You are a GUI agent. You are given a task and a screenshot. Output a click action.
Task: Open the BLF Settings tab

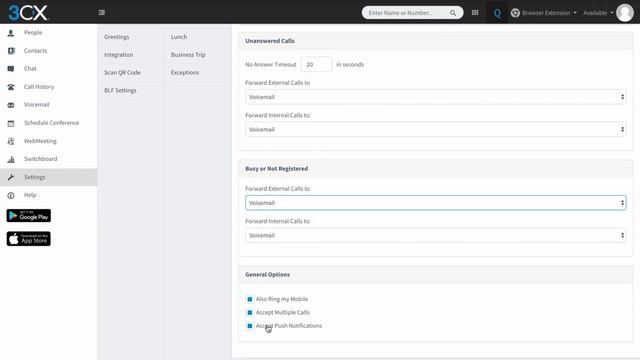[120, 90]
